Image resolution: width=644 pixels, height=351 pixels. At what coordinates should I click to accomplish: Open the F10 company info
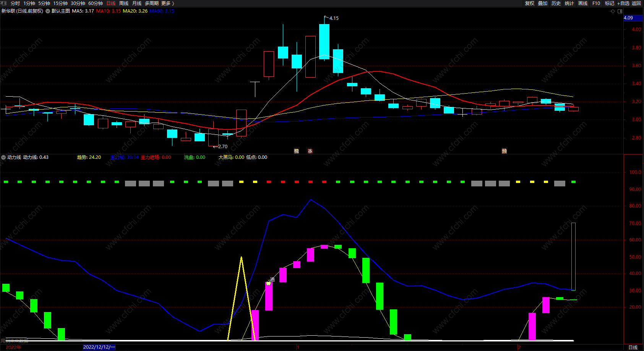[x=596, y=3]
